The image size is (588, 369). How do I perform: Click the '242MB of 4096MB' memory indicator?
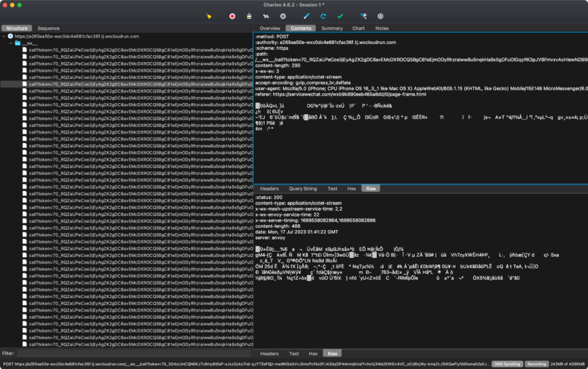(x=567, y=364)
